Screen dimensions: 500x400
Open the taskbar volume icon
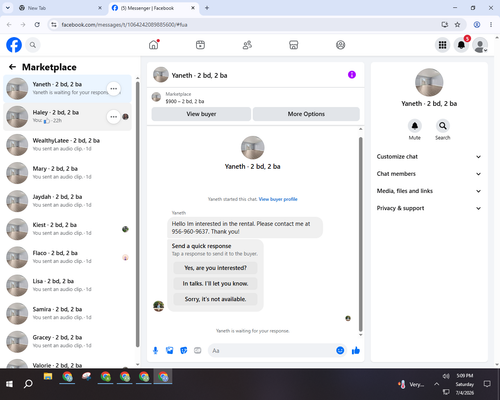446,376
